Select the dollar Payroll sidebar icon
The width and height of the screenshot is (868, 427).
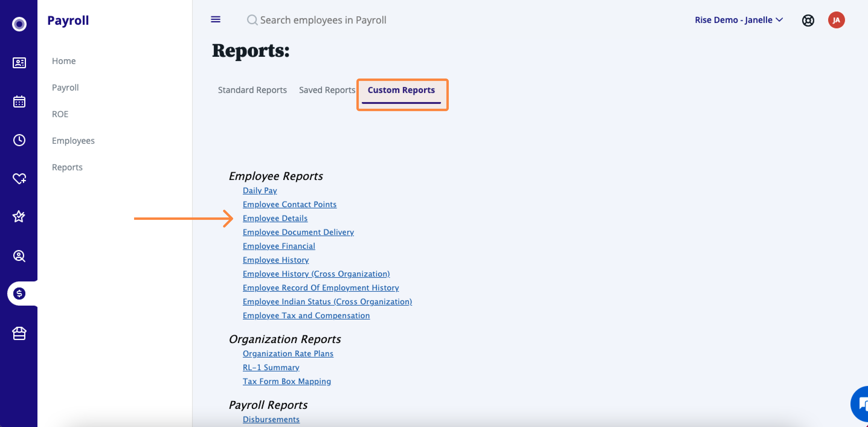(19, 294)
